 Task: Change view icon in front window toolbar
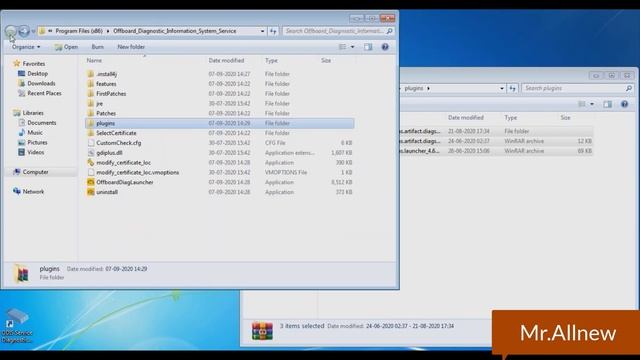pyautogui.click(x=342, y=47)
